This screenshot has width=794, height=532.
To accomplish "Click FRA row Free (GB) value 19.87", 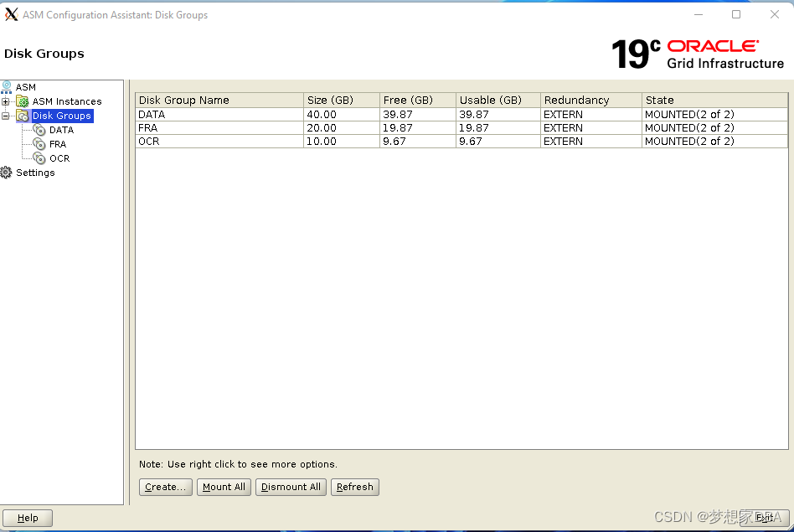I will point(398,127).
